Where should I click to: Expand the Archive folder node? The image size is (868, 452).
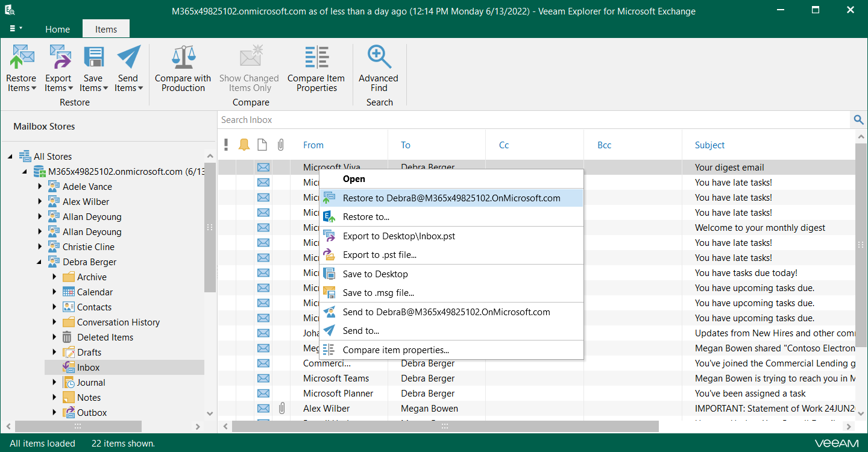(x=55, y=277)
